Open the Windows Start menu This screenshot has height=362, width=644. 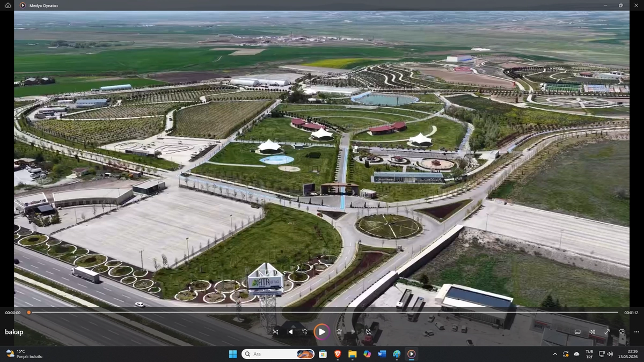point(233,354)
